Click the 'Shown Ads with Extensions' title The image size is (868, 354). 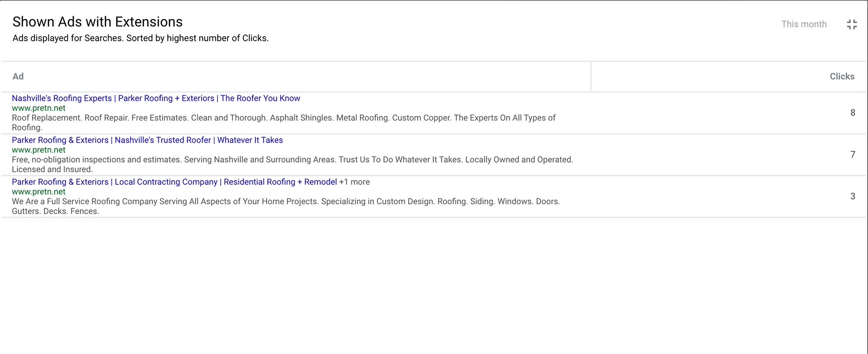coord(98,22)
